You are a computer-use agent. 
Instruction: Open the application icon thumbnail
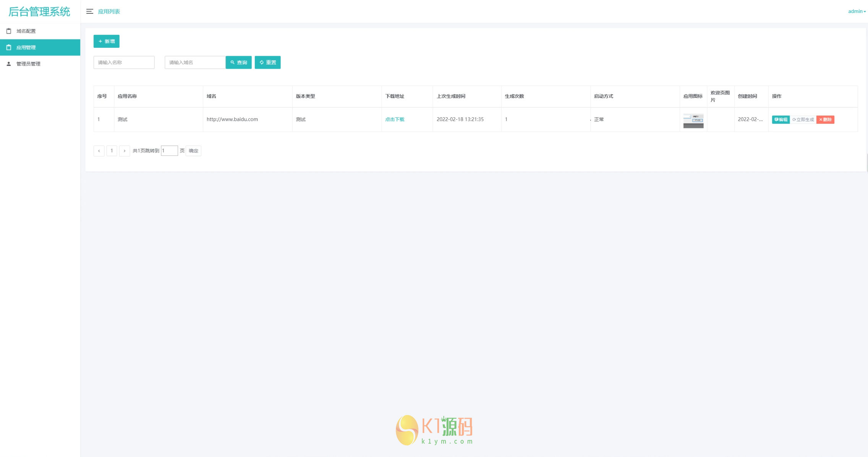point(693,120)
